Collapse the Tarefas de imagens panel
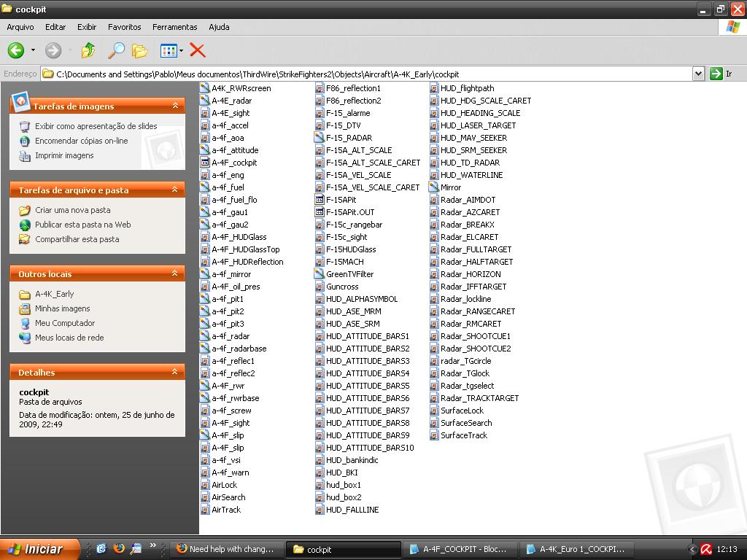Screen dimensions: 747x560 coord(175,105)
